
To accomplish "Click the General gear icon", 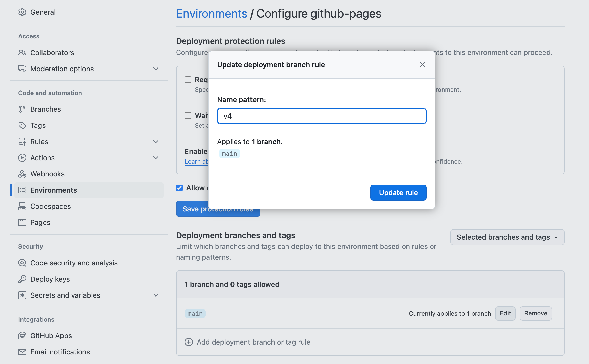I will pyautogui.click(x=22, y=12).
